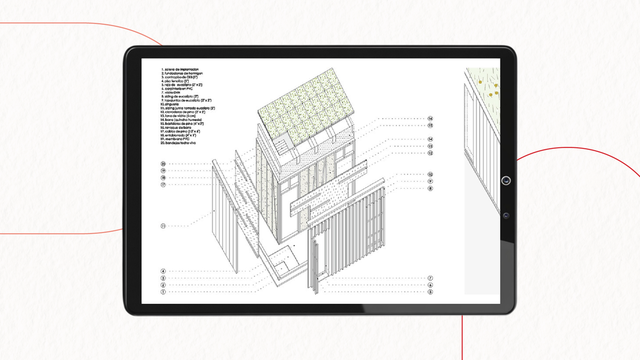Select callout marker 4 on left side
The width and height of the screenshot is (640, 360).
tap(163, 271)
